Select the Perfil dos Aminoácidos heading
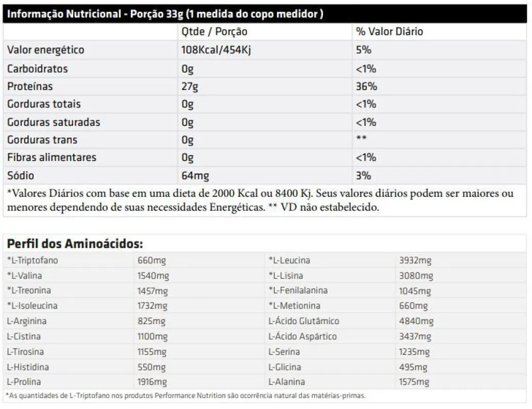Viewport: 532px width, 409px height. point(75,244)
